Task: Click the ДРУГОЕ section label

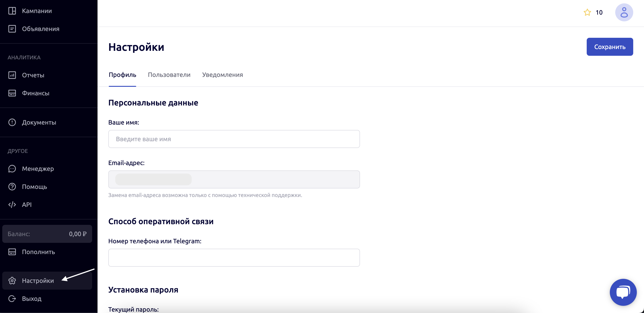Action: pos(18,151)
